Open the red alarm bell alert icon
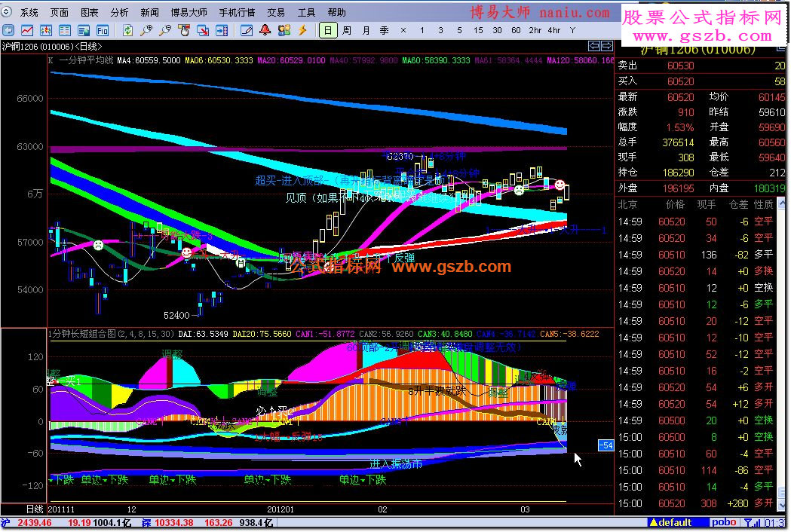 click(265, 31)
